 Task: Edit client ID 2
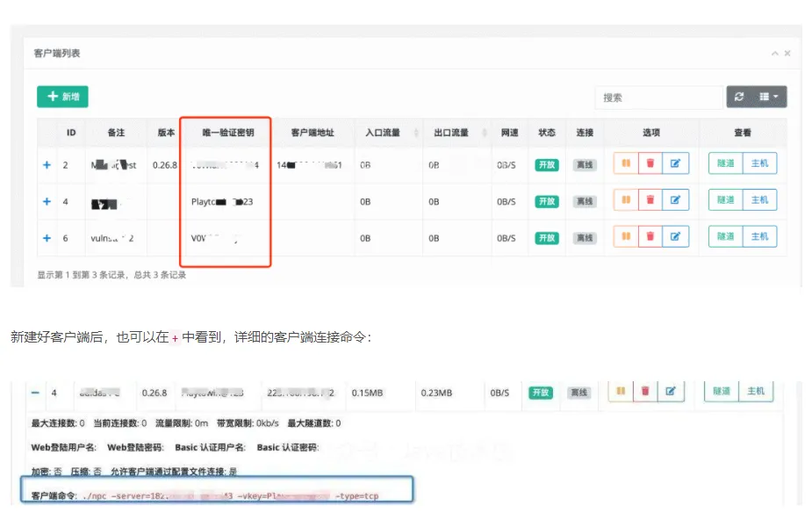coord(675,163)
